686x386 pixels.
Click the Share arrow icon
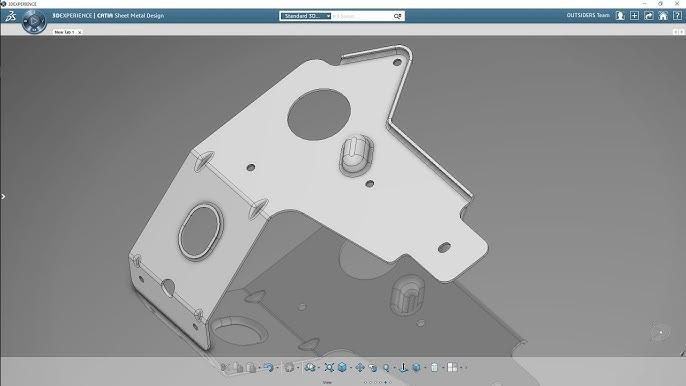coord(649,16)
